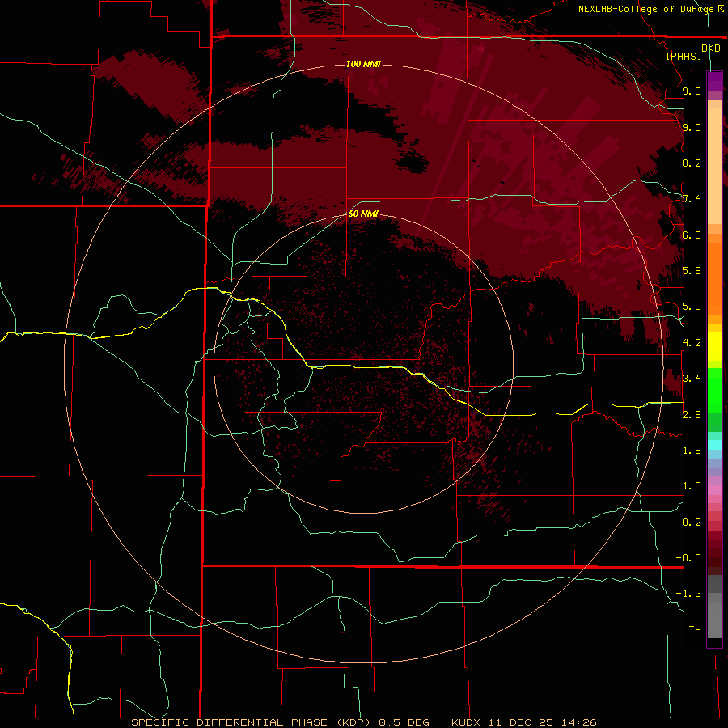Select the 9.0 value on color scale
Screen dimensions: 728x728
point(692,127)
